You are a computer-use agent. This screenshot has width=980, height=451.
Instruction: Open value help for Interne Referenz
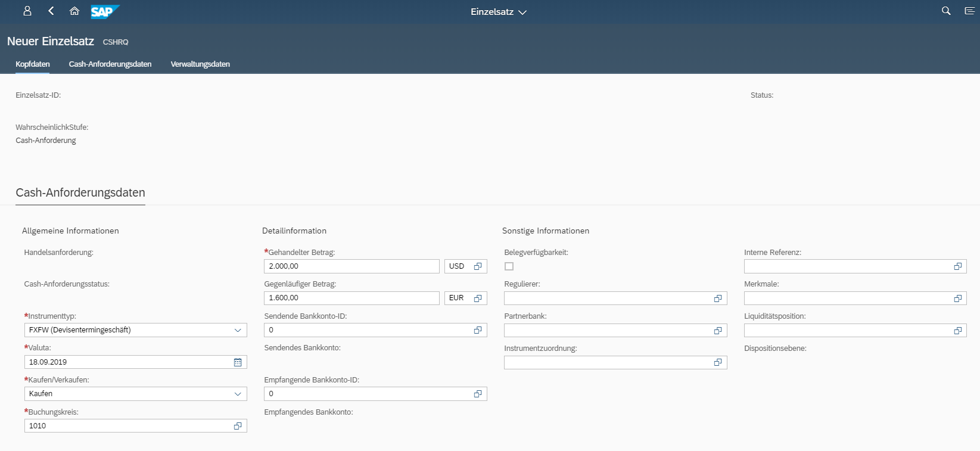958,266
